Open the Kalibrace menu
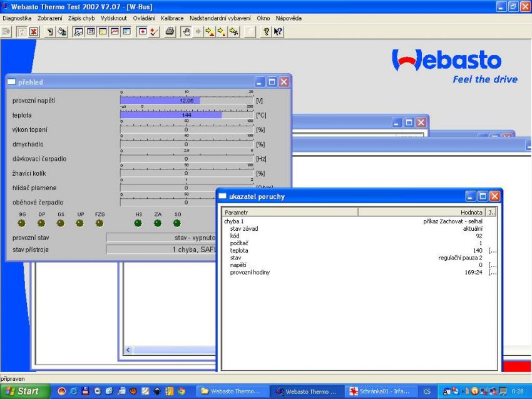532x399 pixels. (x=172, y=18)
